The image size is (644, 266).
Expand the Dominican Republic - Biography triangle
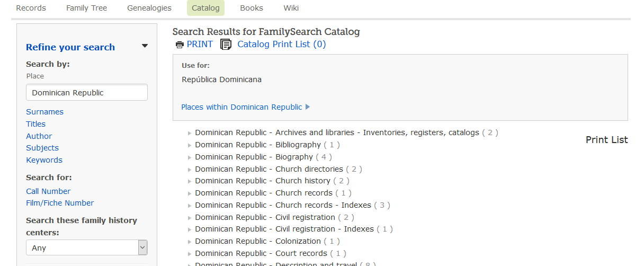click(x=190, y=157)
